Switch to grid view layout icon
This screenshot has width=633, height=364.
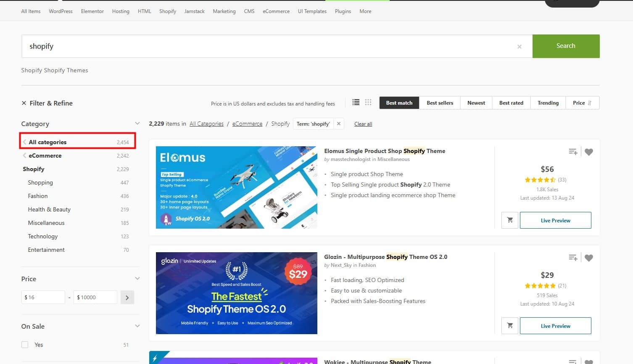tap(368, 102)
